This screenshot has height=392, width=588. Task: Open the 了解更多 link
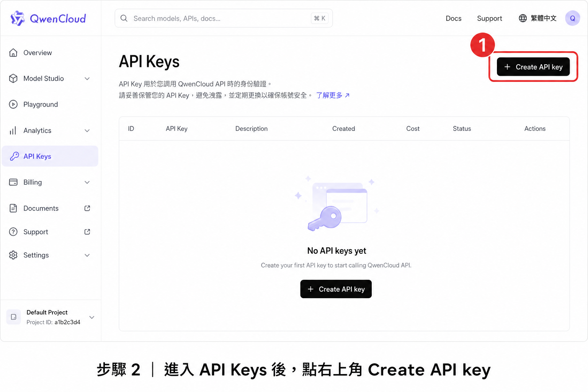click(x=333, y=95)
